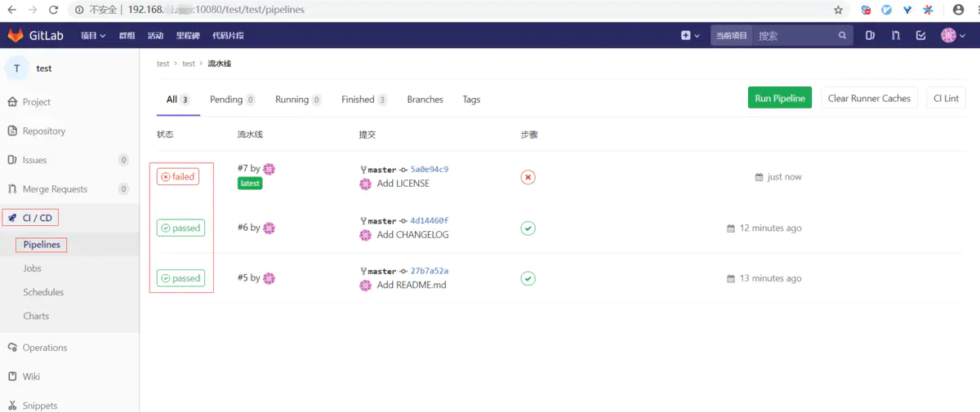Open Jobs in the CI / CD sidebar
Screen dimensions: 980x412
(x=33, y=268)
